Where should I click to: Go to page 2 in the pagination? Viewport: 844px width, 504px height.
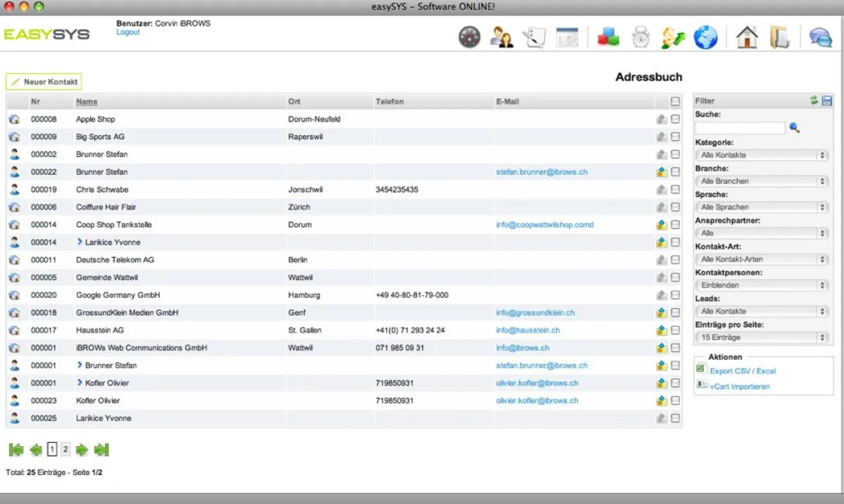pos(63,449)
